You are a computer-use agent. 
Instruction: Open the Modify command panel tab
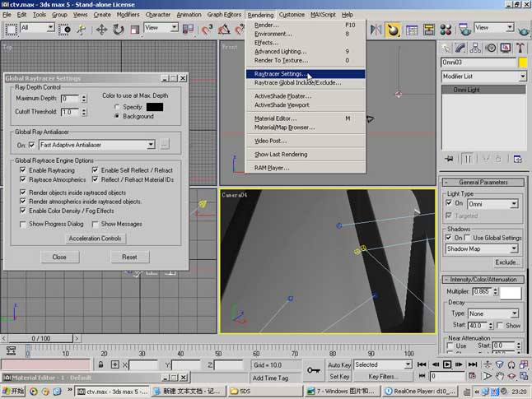tap(460, 49)
